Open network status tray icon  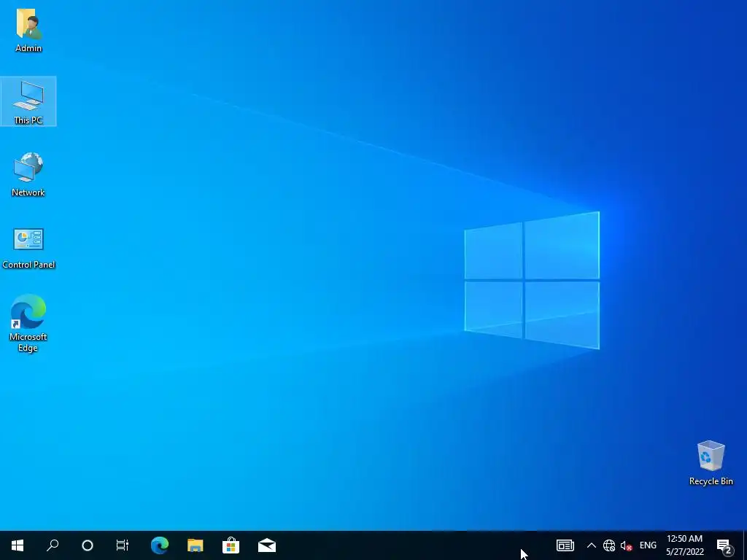click(609, 545)
